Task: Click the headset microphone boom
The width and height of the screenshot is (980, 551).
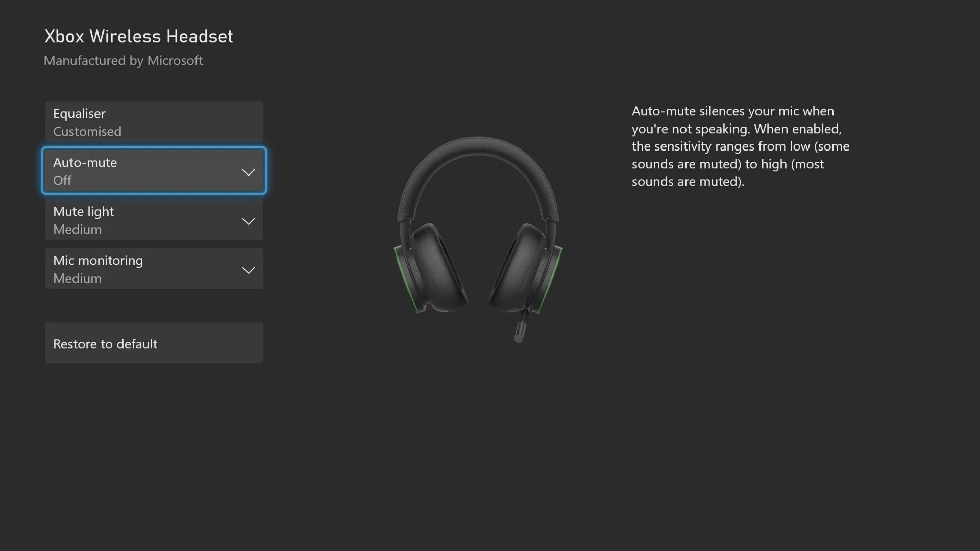Action: click(x=521, y=327)
